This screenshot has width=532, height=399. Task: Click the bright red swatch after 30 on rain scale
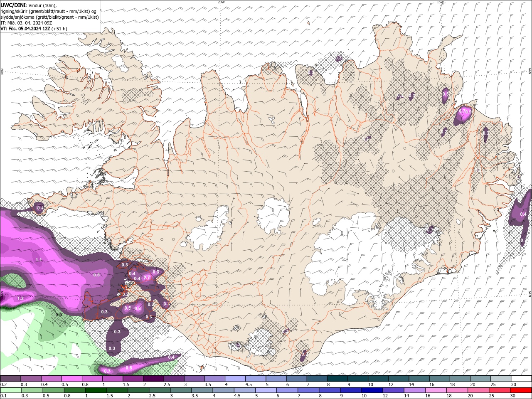tap(520, 390)
